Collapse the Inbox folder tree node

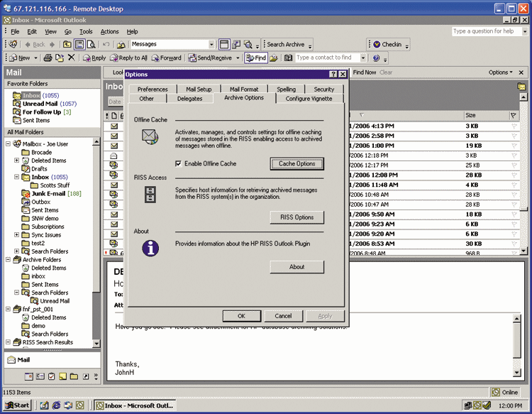coord(16,177)
